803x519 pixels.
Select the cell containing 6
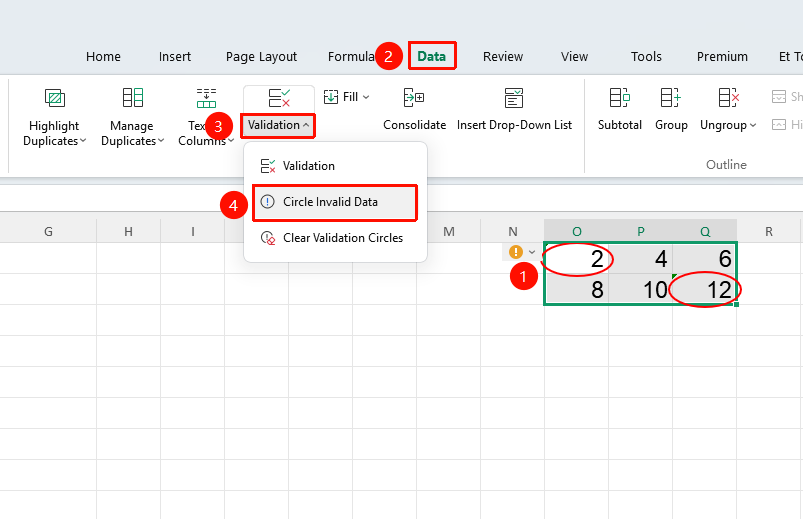click(x=705, y=259)
